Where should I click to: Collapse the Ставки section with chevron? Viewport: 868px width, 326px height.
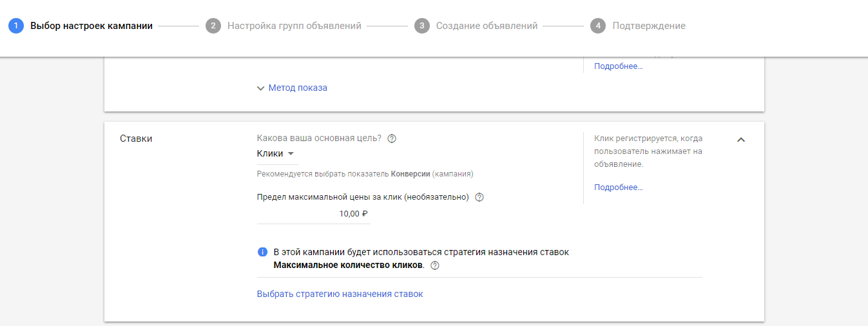(741, 139)
